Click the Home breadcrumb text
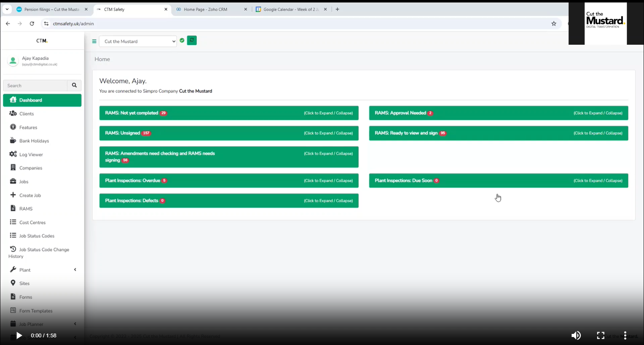Viewport: 644px width, 345px height. pyautogui.click(x=102, y=59)
